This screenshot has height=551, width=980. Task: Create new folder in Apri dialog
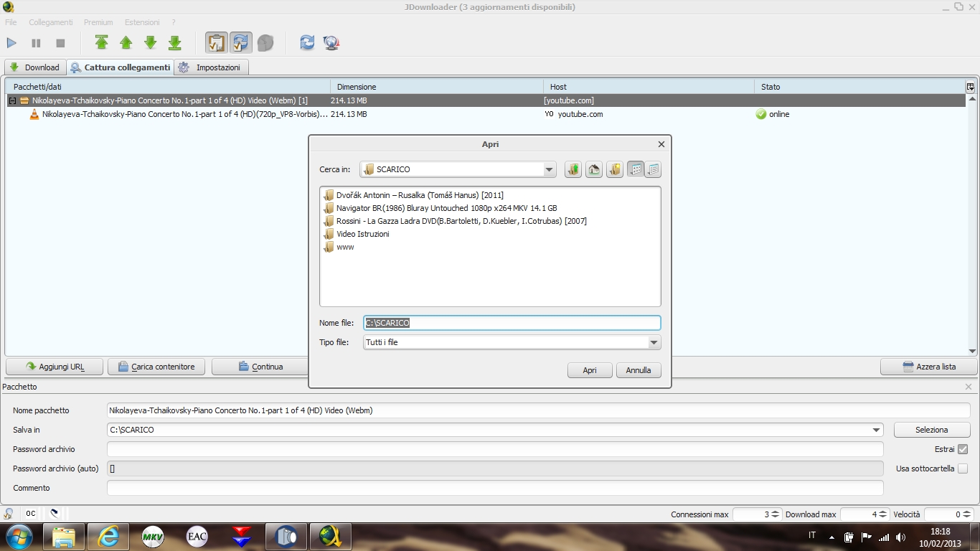click(x=614, y=169)
